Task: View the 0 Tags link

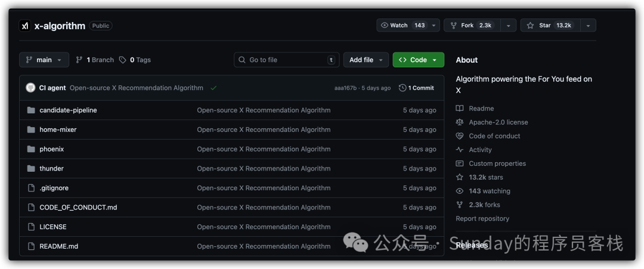Action: (x=135, y=60)
